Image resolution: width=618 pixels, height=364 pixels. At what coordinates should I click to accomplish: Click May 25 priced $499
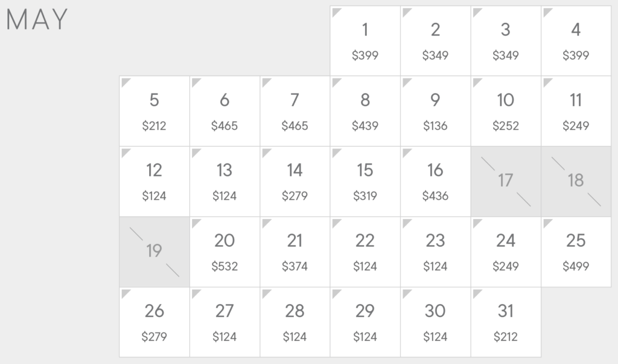[576, 252]
